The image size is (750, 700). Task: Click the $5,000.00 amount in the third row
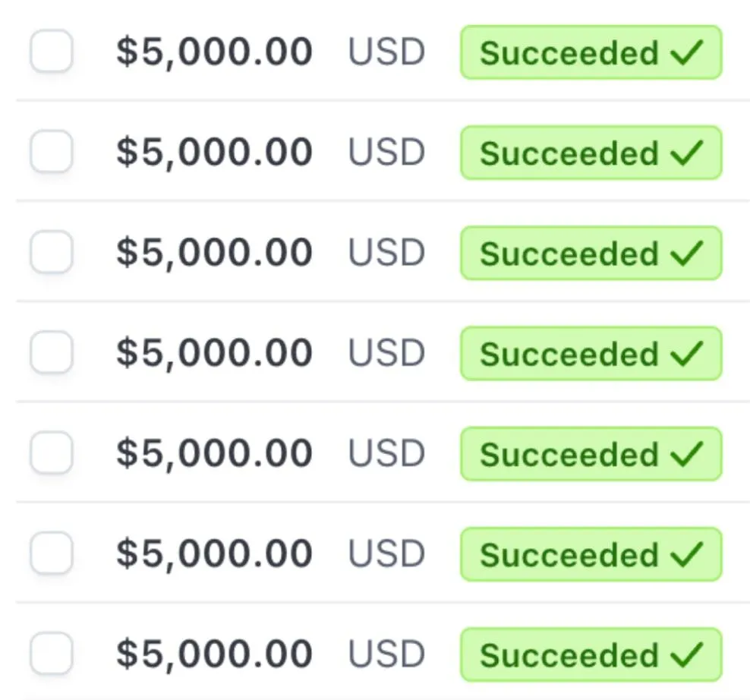point(214,253)
